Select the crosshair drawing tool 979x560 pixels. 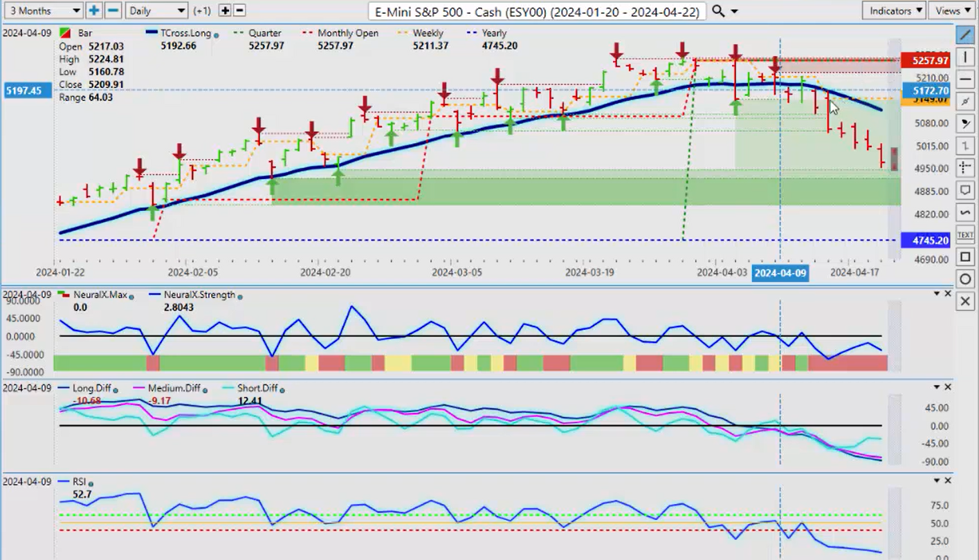[x=965, y=168]
